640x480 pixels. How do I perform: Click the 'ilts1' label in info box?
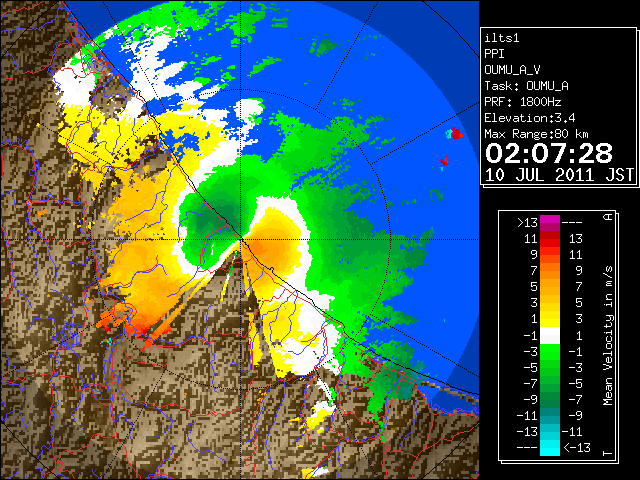pos(502,38)
